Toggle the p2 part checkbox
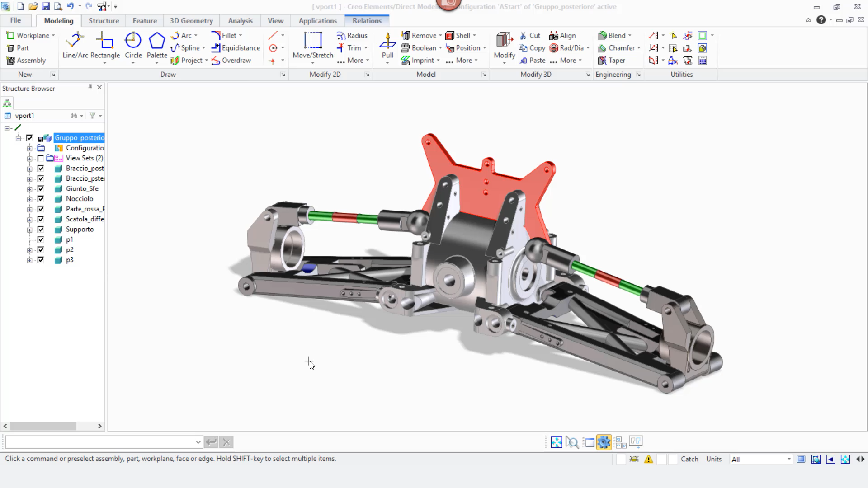 point(41,249)
